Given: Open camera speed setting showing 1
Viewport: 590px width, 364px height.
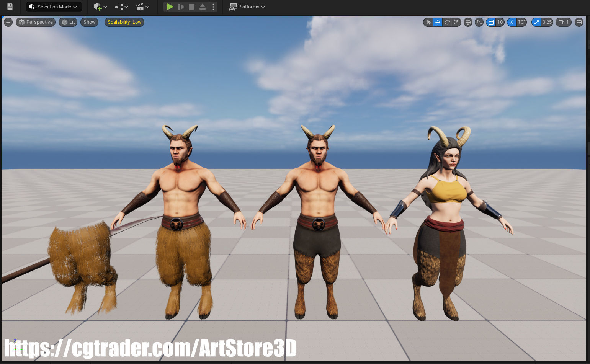Looking at the screenshot, I should pyautogui.click(x=564, y=22).
